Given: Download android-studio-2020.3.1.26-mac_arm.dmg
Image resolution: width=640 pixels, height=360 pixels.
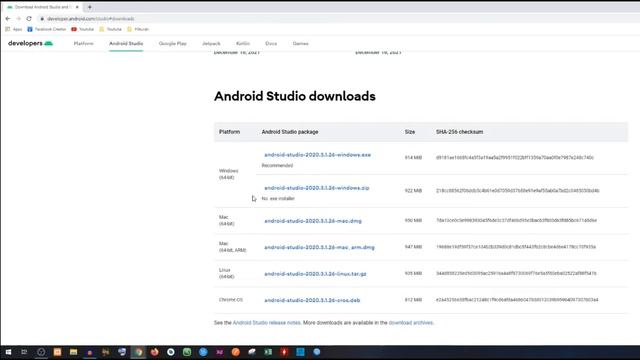Looking at the screenshot, I should pyautogui.click(x=319, y=247).
